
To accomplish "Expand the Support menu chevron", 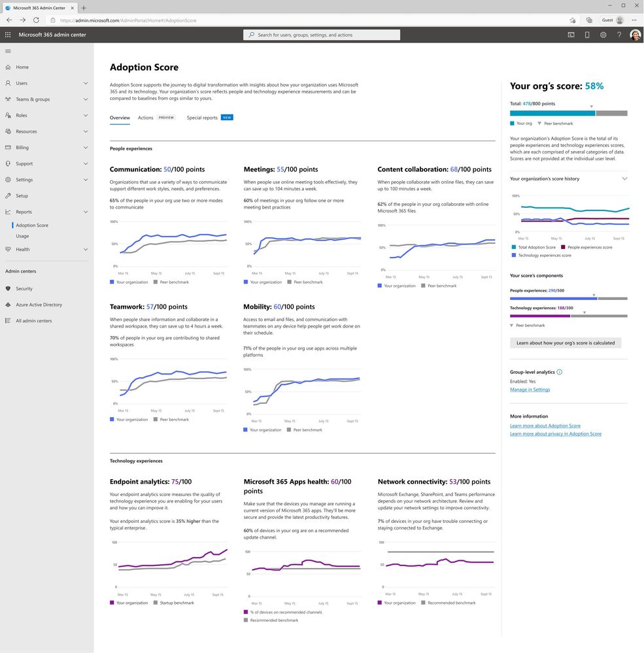I will click(x=86, y=163).
